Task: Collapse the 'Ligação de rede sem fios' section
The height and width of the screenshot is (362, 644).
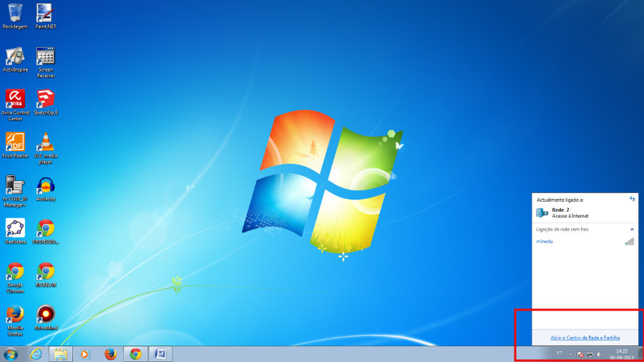Action: (632, 229)
